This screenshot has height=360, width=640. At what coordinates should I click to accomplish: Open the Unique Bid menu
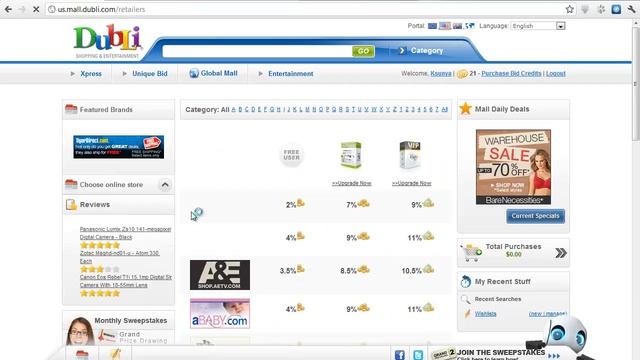(x=150, y=74)
